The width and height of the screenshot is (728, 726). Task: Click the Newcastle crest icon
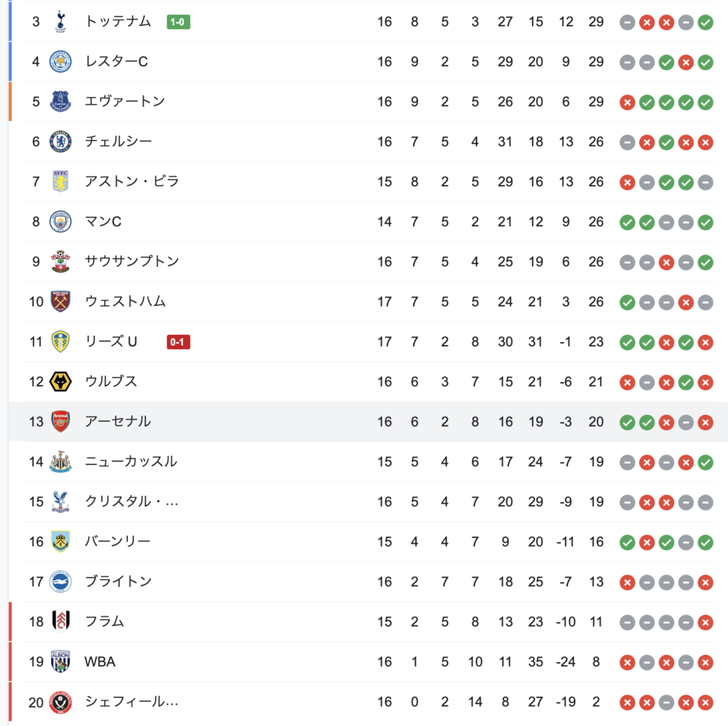click(x=60, y=461)
